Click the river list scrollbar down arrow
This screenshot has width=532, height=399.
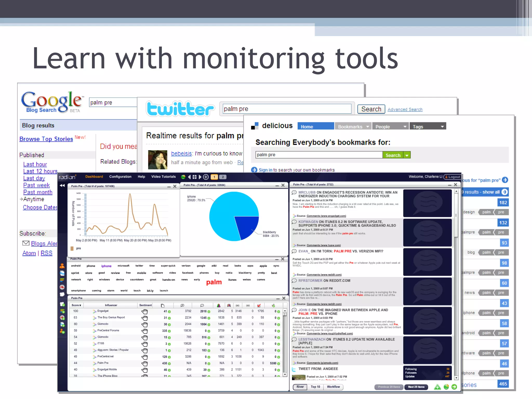pos(456,378)
